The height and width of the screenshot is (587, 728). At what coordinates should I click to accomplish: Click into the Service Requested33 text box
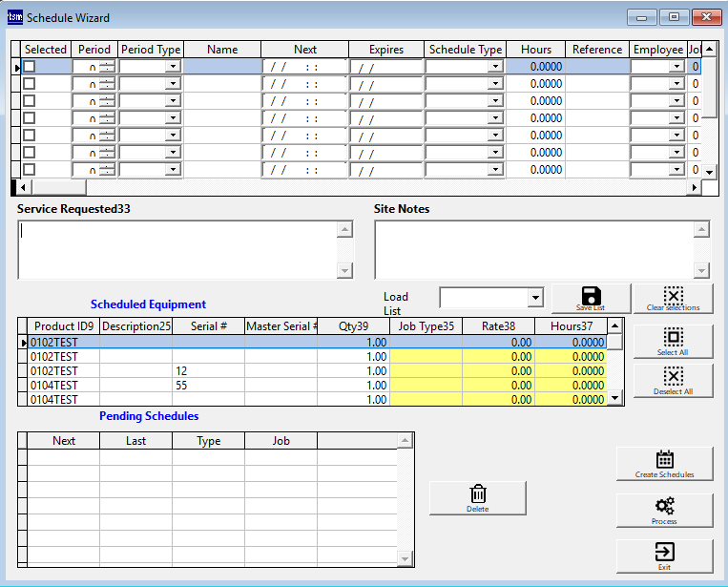(177, 249)
